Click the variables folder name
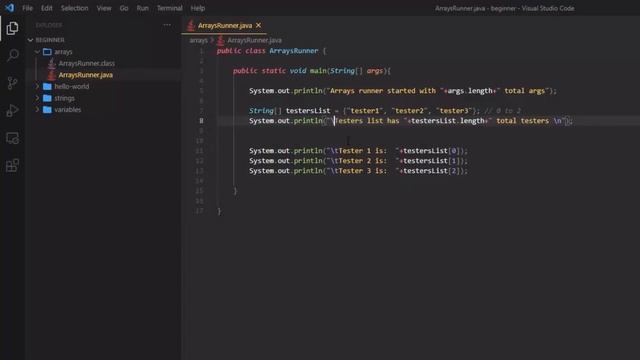 point(67,109)
